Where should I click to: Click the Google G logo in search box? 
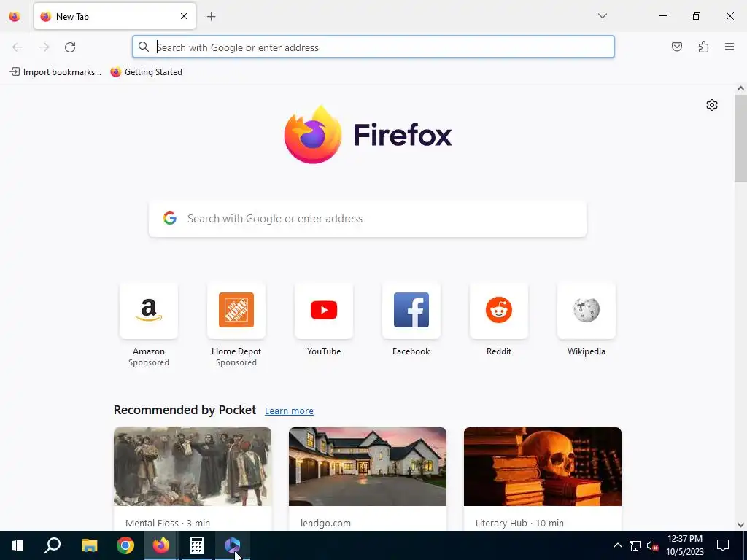[170, 219]
